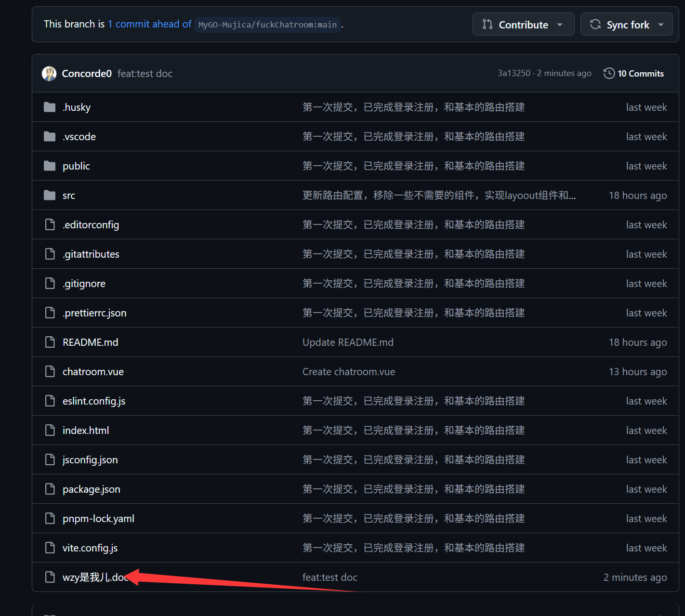The height and width of the screenshot is (616, 685).
Task: Click the file icon for package.json
Action: 50,489
